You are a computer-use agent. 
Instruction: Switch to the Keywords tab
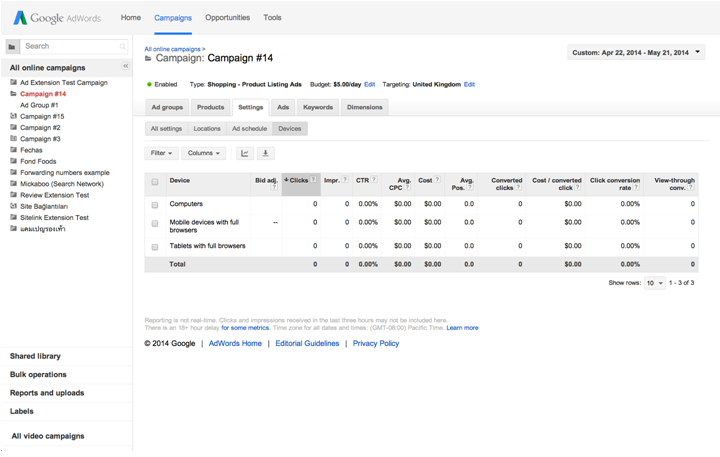point(317,107)
